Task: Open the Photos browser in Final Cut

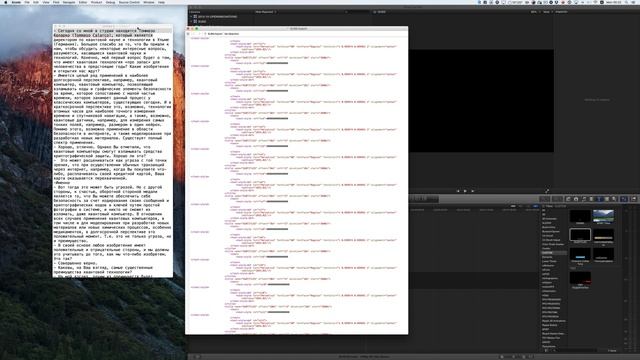Action: pyautogui.click(x=576, y=199)
